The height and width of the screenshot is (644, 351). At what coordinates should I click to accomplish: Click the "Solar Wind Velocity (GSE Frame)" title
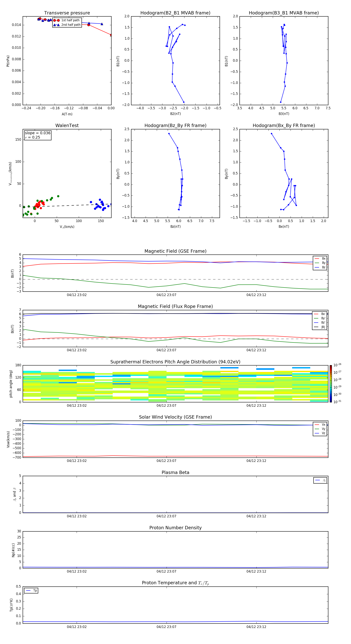175,417
